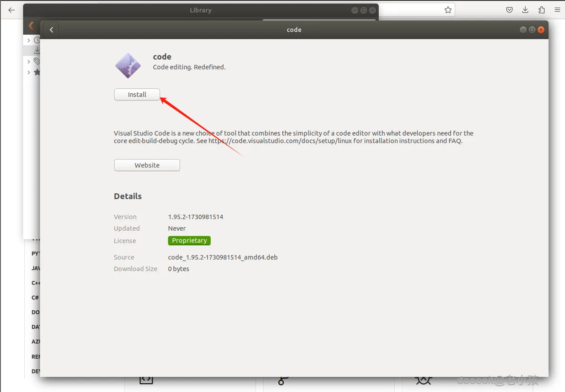Click the source file name code_1.95.2-1730981514_amd64.deb
Image resolution: width=565 pixels, height=392 pixels.
point(223,257)
